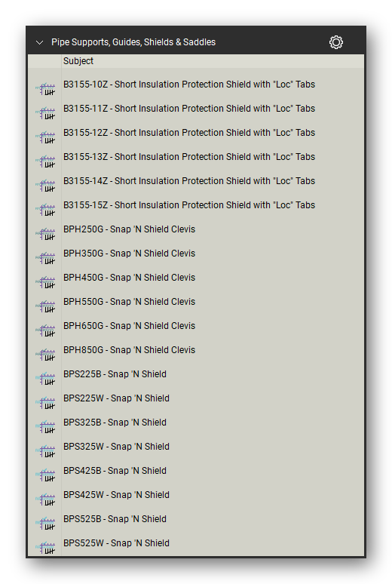Click the tool icon beside BPS425B
The width and height of the screenshot is (392, 584).
coord(45,476)
